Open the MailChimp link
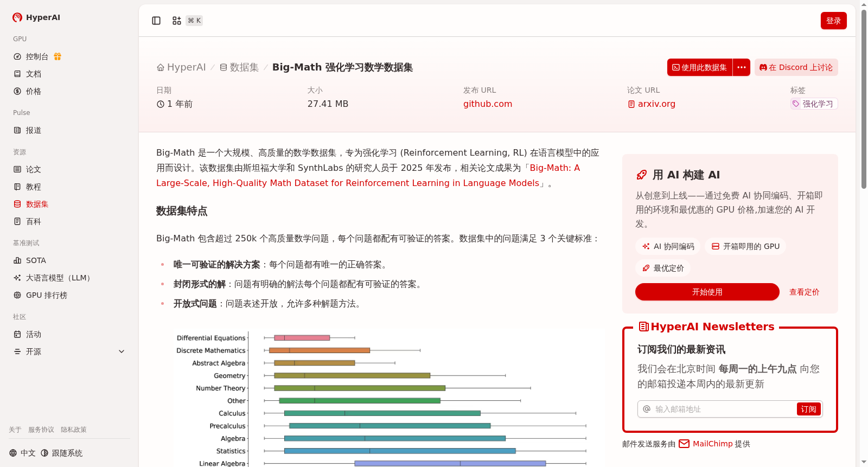Image resolution: width=868 pixels, height=467 pixels. pos(706,444)
